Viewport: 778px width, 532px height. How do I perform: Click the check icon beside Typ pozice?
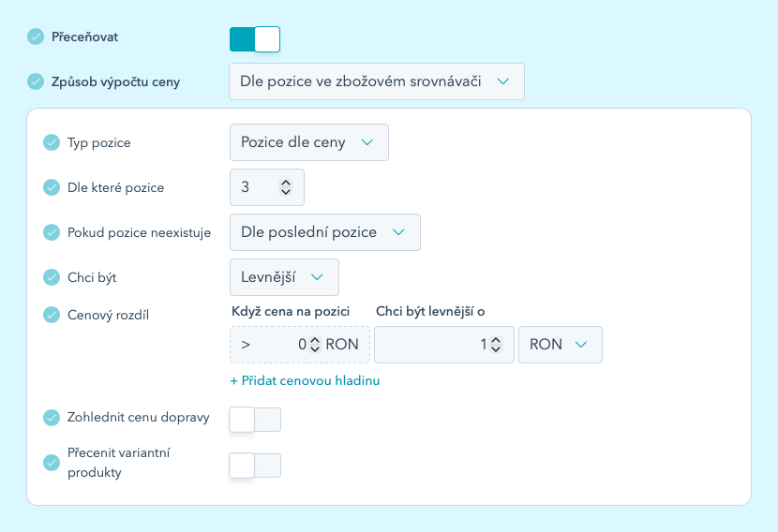[52, 142]
